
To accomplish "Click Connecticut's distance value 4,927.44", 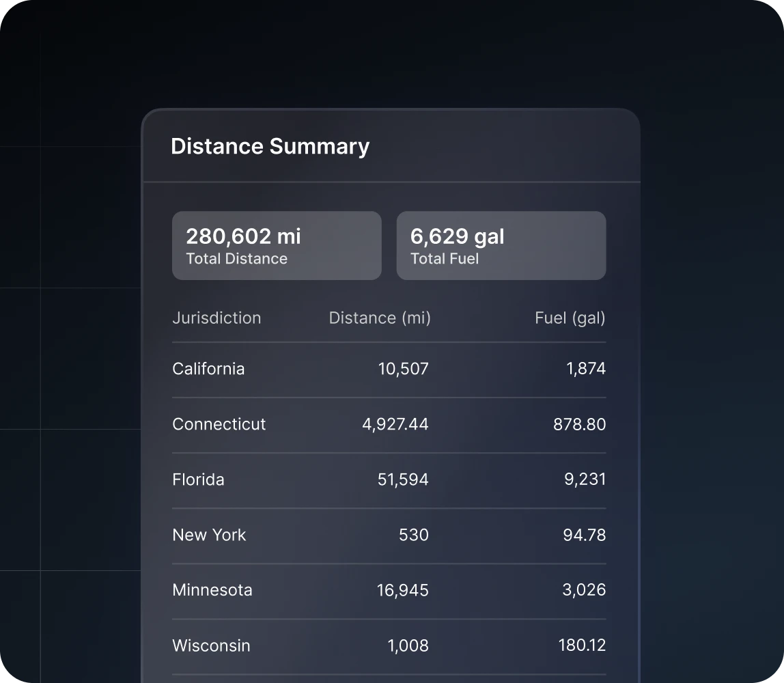I will (x=395, y=424).
